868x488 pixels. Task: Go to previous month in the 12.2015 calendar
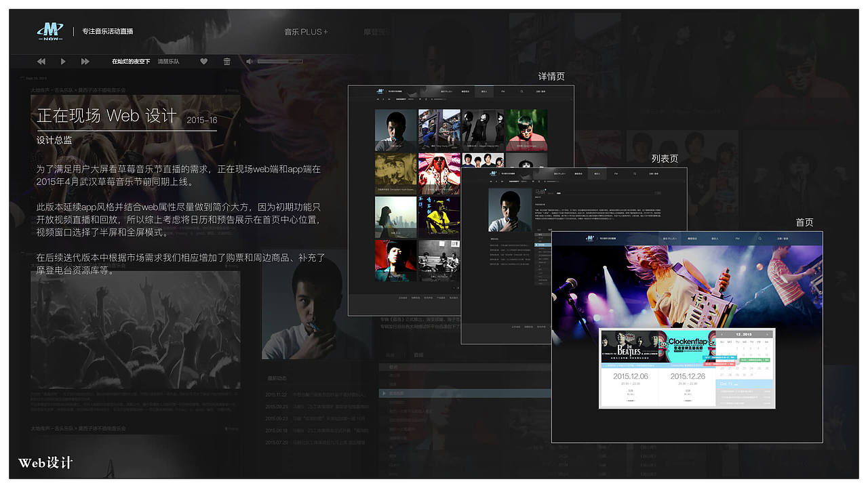722,334
